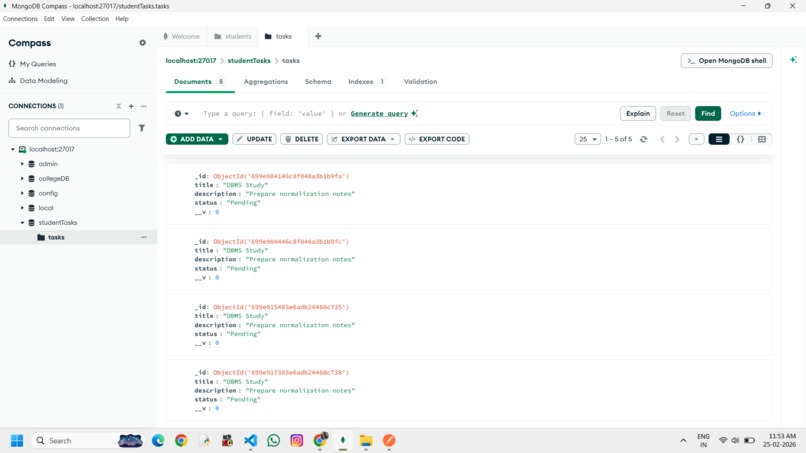The height and width of the screenshot is (453, 806).
Task: Open WhatsApp from taskbar
Action: click(273, 441)
